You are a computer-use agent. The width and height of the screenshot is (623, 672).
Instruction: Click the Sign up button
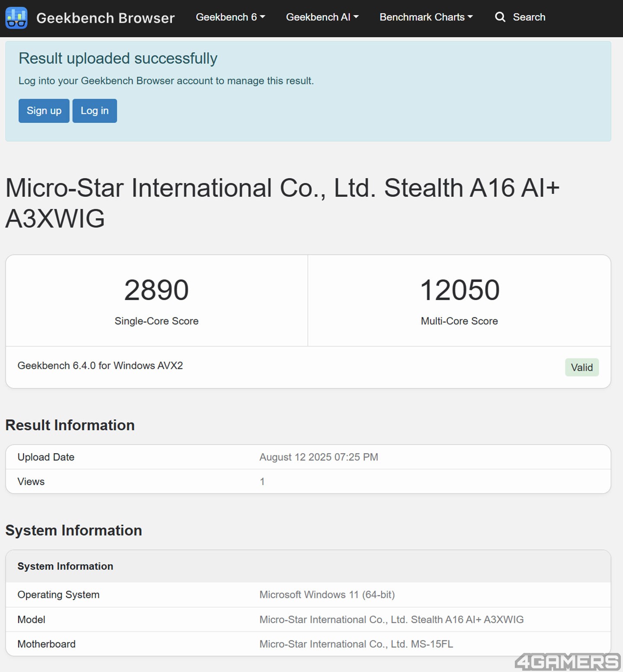click(x=44, y=111)
